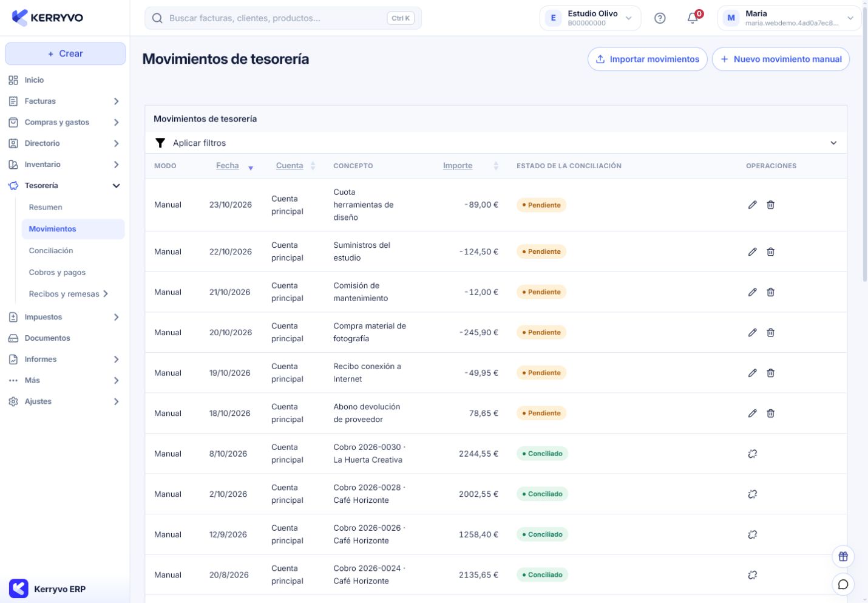Image resolution: width=868 pixels, height=603 pixels.
Task: Expand the Compras y gastos section
Action: coord(64,123)
